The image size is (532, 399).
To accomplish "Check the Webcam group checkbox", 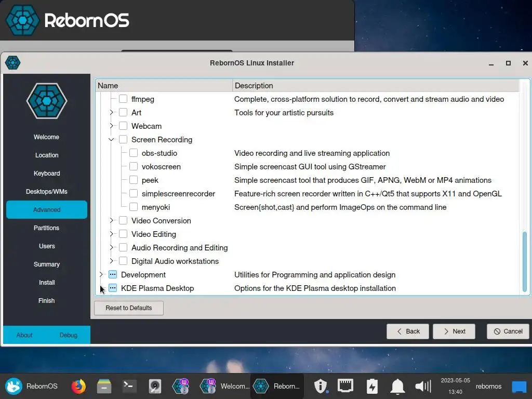I will coord(123,126).
